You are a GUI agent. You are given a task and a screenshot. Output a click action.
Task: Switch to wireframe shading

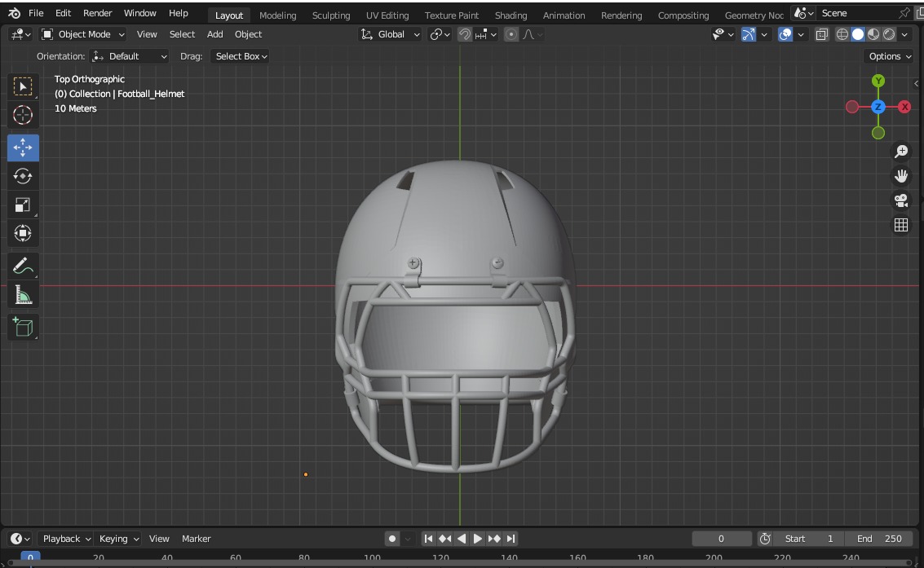[x=842, y=35]
